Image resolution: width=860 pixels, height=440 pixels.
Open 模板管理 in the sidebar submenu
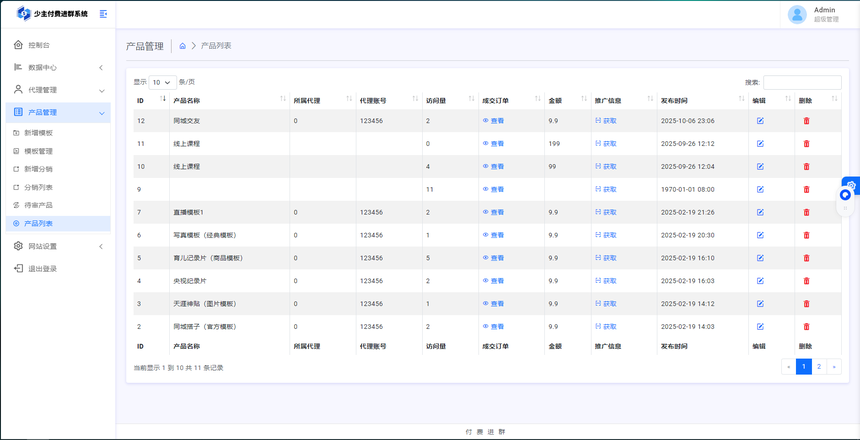(38, 151)
